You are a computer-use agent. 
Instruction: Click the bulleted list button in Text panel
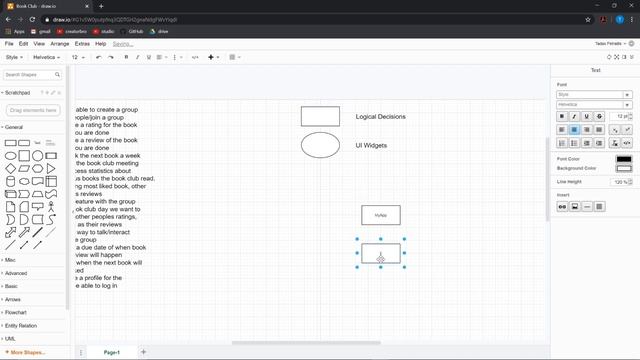[574, 143]
